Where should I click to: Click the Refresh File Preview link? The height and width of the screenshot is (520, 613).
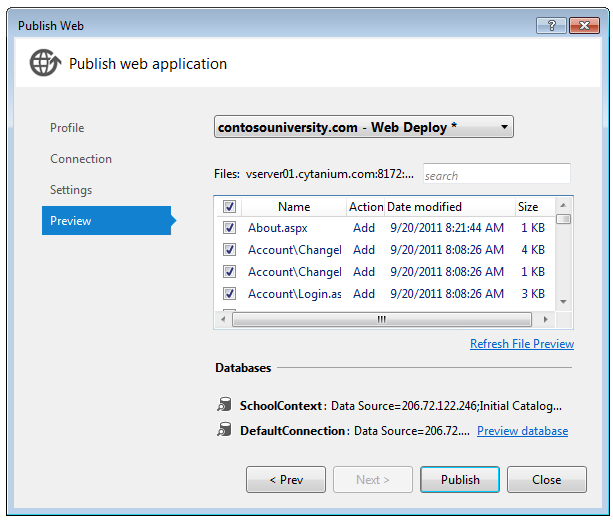(522, 344)
